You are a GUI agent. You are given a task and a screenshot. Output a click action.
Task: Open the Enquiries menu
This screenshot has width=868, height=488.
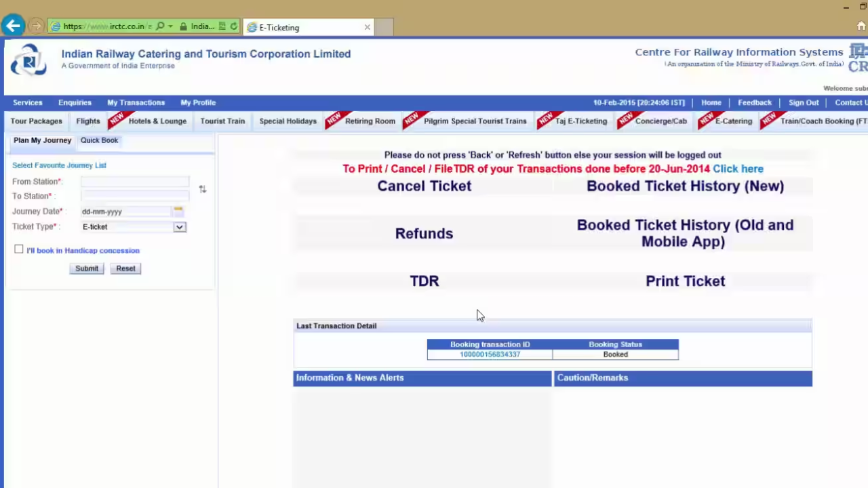coord(75,102)
